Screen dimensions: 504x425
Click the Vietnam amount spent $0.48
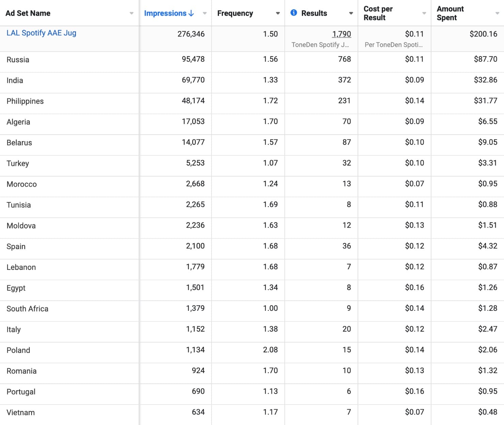click(488, 412)
